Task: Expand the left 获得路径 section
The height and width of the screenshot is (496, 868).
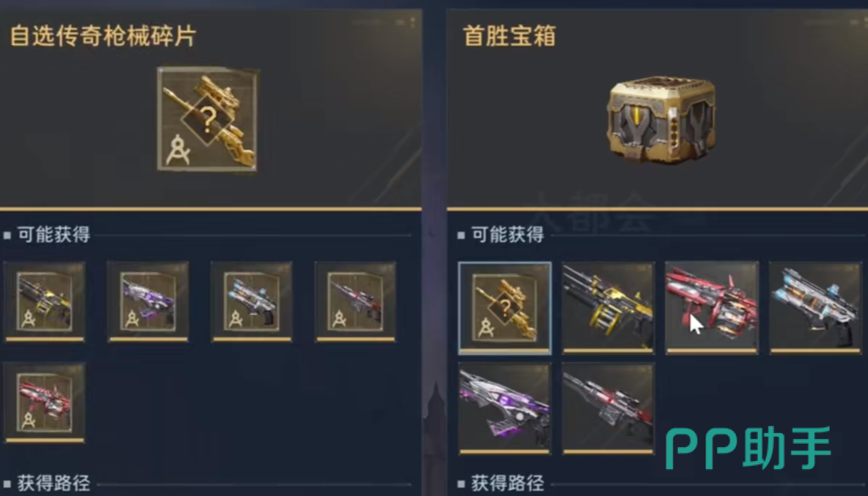Action: point(54,483)
